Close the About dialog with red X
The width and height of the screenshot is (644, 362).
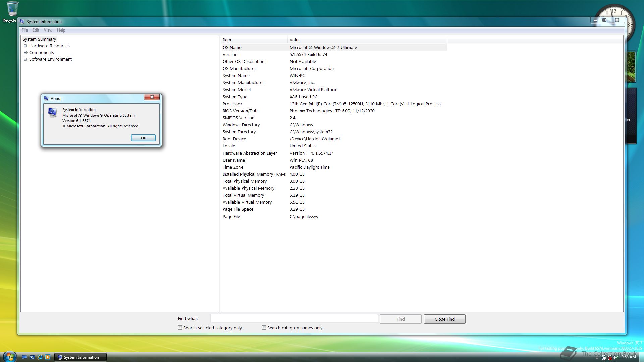(152, 97)
